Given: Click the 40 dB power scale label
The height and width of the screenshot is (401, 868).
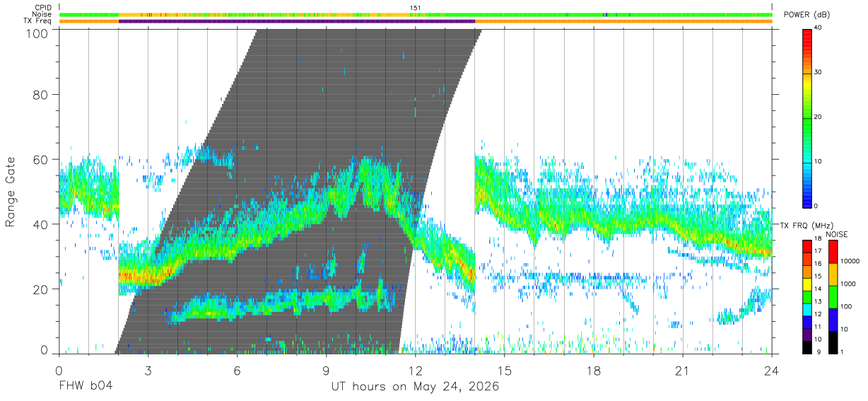Looking at the screenshot, I should tap(819, 28).
